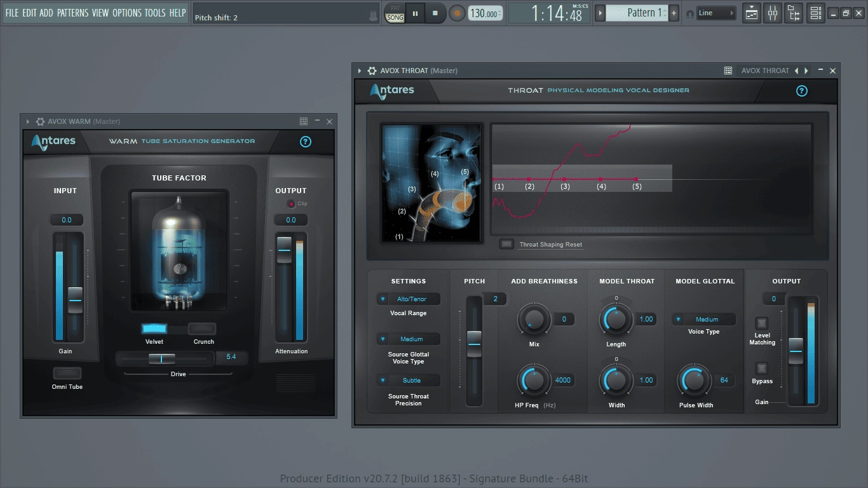
Task: Click AVOX THROAT detach grid icon
Action: [728, 71]
